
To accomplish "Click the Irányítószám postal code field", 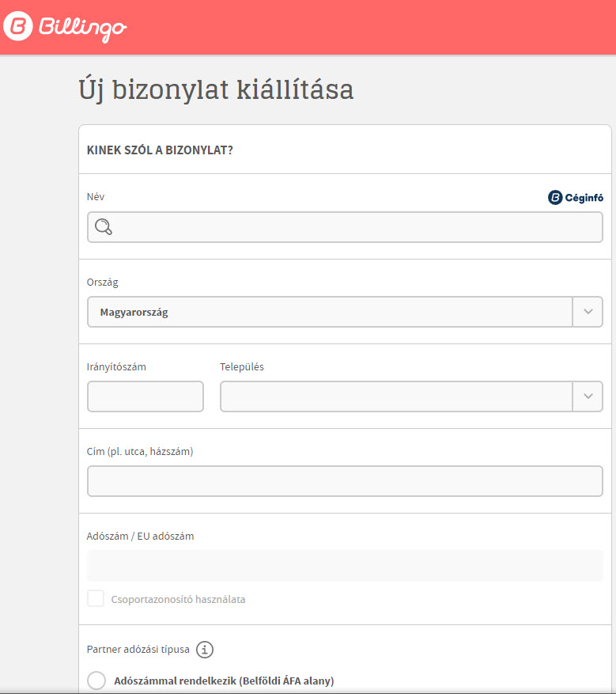I will coord(145,396).
